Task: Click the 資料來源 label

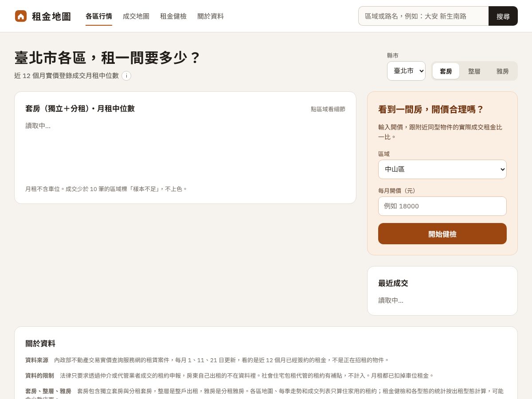Action: pos(37,360)
